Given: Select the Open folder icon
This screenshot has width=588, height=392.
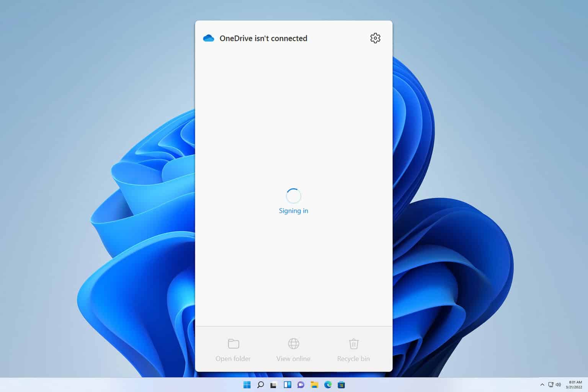Looking at the screenshot, I should pos(233,343).
